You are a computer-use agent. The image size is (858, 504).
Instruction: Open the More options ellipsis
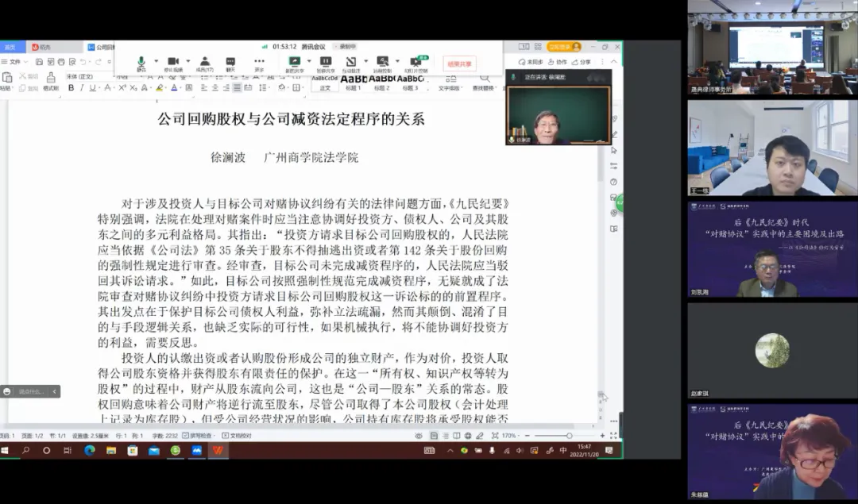tap(259, 63)
